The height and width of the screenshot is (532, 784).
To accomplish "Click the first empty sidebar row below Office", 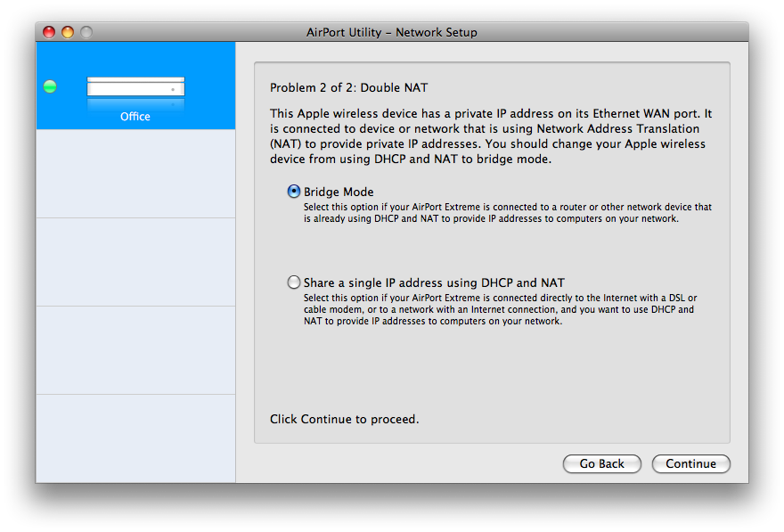I will [135, 174].
